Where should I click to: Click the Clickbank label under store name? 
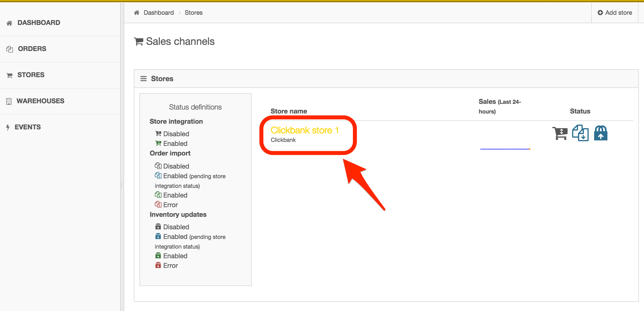[283, 140]
